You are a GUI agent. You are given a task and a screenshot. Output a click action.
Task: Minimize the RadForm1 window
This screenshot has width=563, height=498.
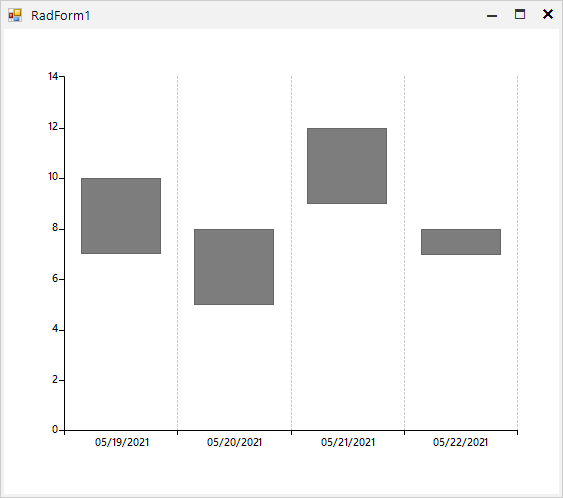click(492, 15)
